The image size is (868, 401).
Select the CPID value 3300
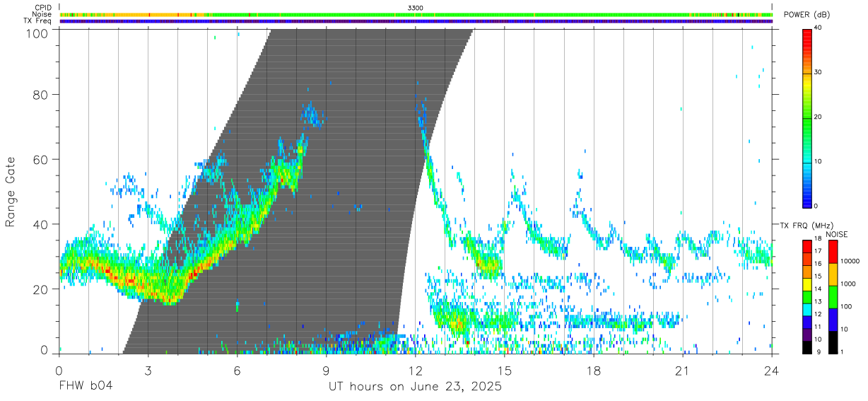click(x=416, y=8)
